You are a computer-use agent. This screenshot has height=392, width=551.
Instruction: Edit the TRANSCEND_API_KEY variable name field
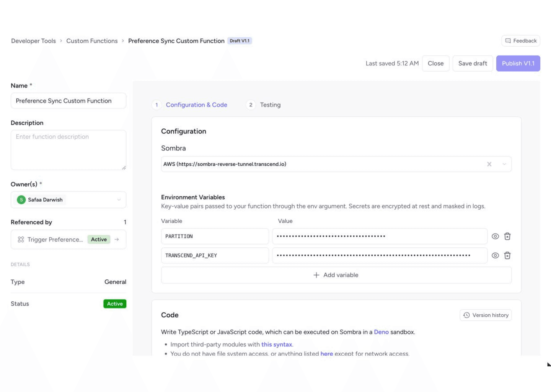pyautogui.click(x=215, y=255)
